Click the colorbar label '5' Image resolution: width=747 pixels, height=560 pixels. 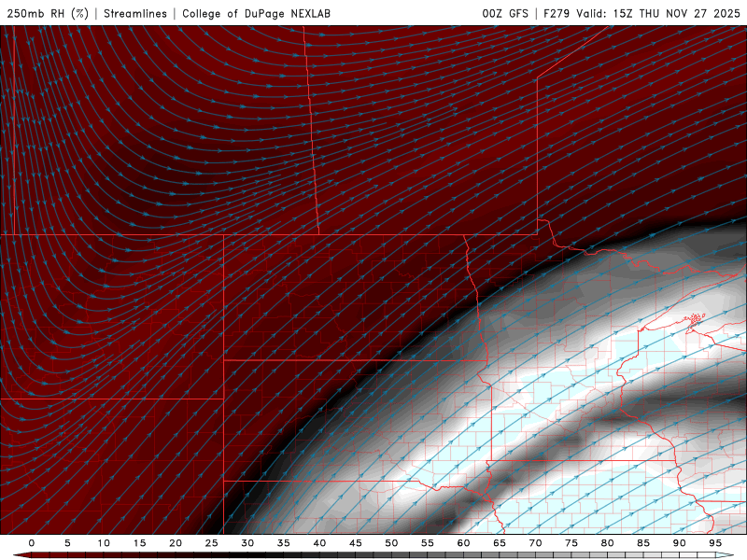pyautogui.click(x=67, y=543)
